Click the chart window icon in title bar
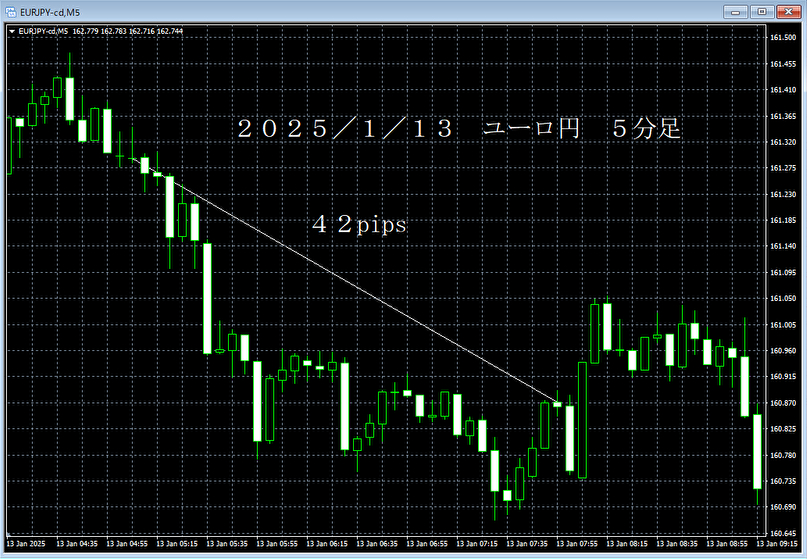 10,12
